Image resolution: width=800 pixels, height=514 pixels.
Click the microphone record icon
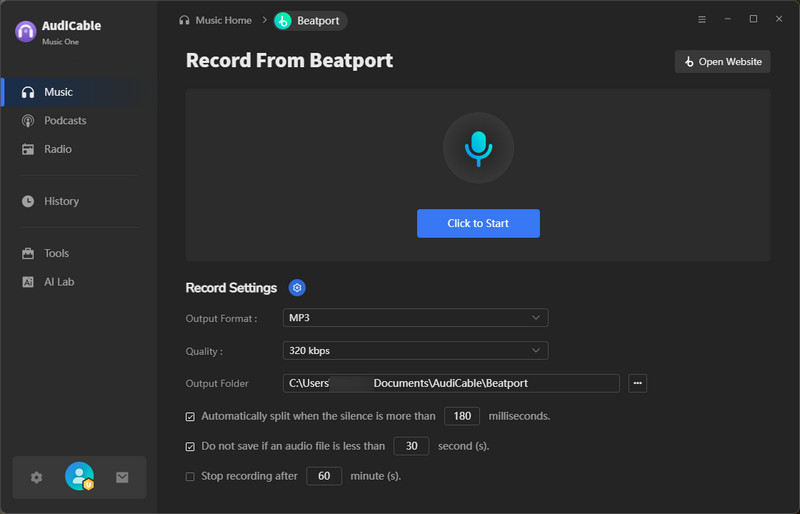point(478,148)
